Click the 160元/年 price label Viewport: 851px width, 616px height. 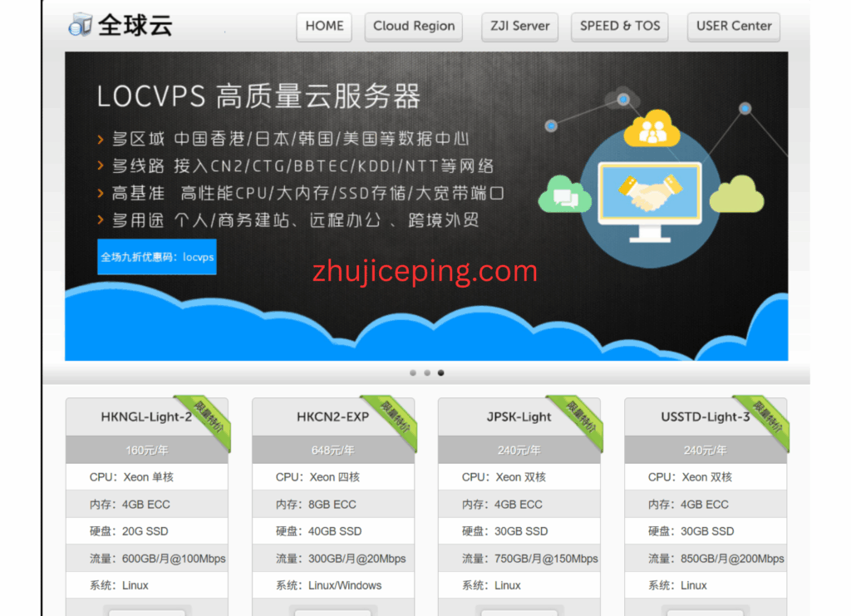[146, 450]
